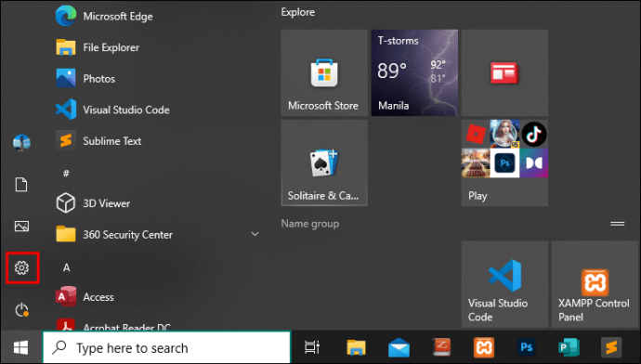Viewport: 641px width, 364px height.
Task: Open the Solitaire & Casual Games tile
Action: [324, 163]
